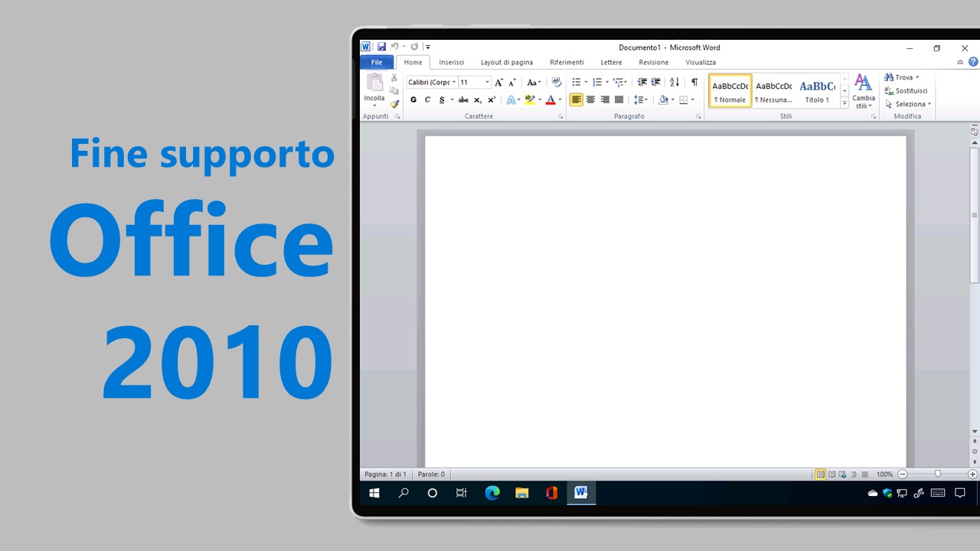Enable align right paragraph
The height and width of the screenshot is (551, 980).
[x=605, y=99]
